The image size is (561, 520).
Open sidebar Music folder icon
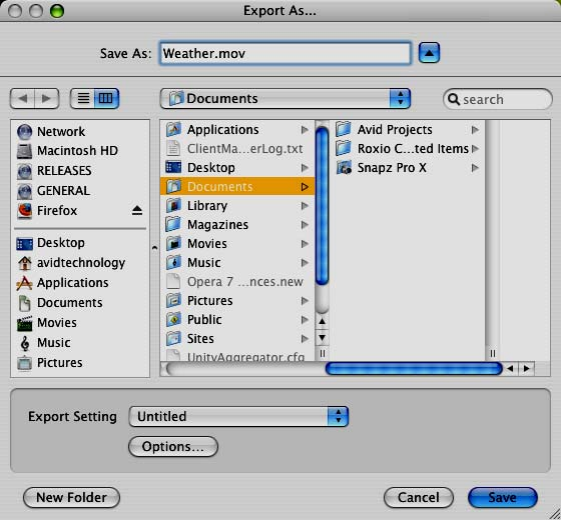(x=24, y=343)
